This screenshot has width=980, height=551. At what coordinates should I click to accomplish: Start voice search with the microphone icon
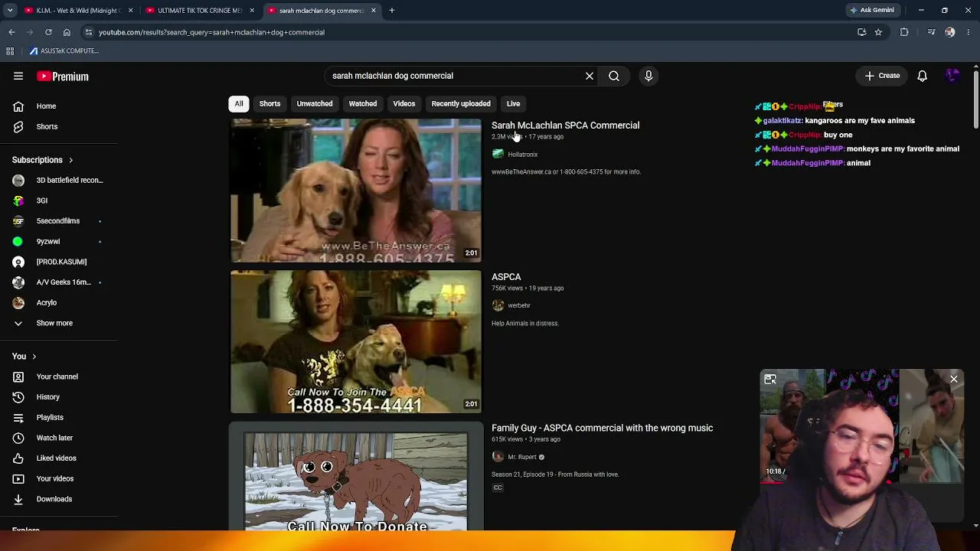click(648, 76)
